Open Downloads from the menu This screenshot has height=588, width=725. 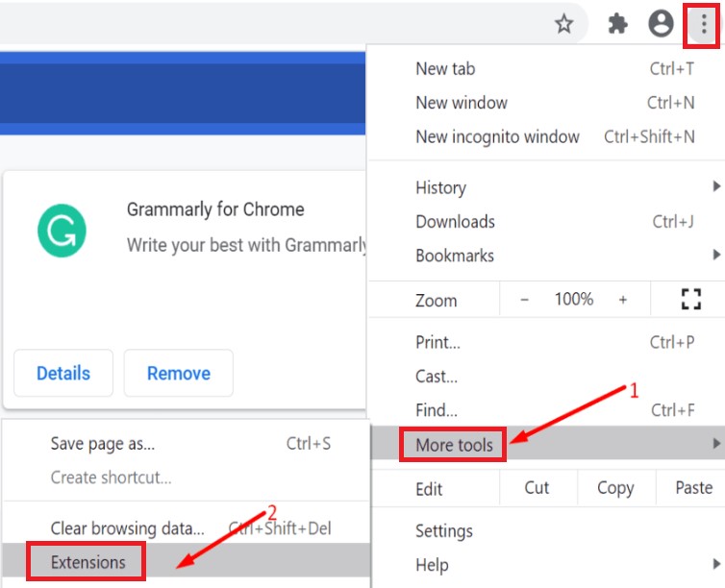click(x=546, y=222)
